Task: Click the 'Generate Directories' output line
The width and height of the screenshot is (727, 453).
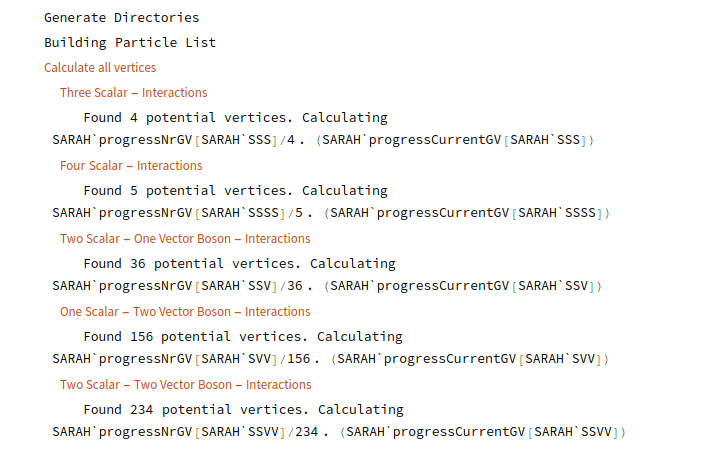Action: coord(121,17)
